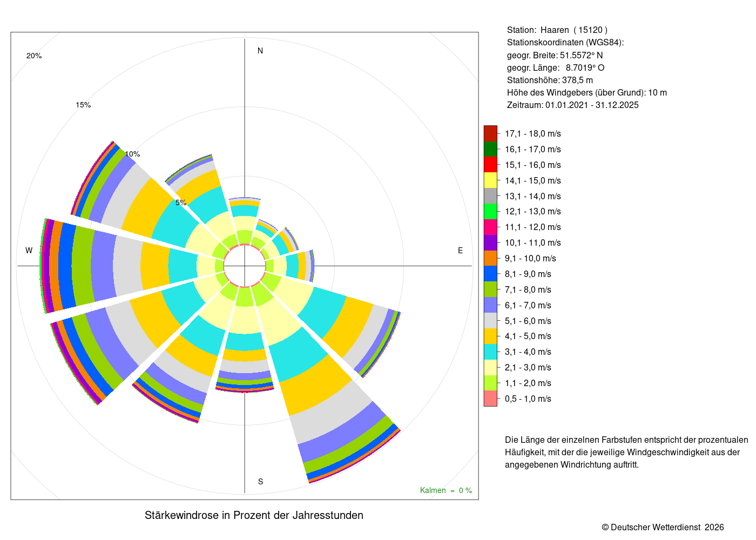Select the 'Stationskoordinaten (WGS84):' line
The image size is (756, 540).
565,43
